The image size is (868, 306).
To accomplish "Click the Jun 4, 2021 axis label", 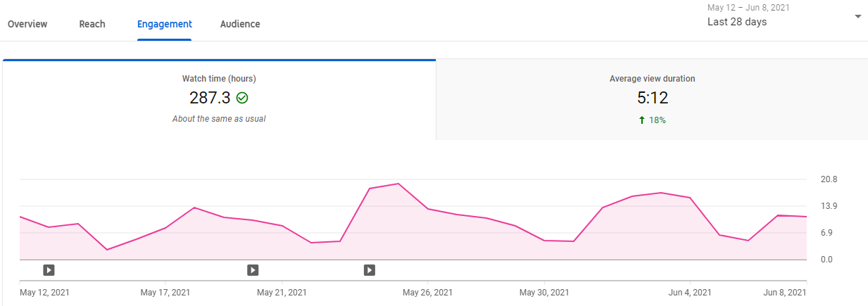I will coord(689,293).
